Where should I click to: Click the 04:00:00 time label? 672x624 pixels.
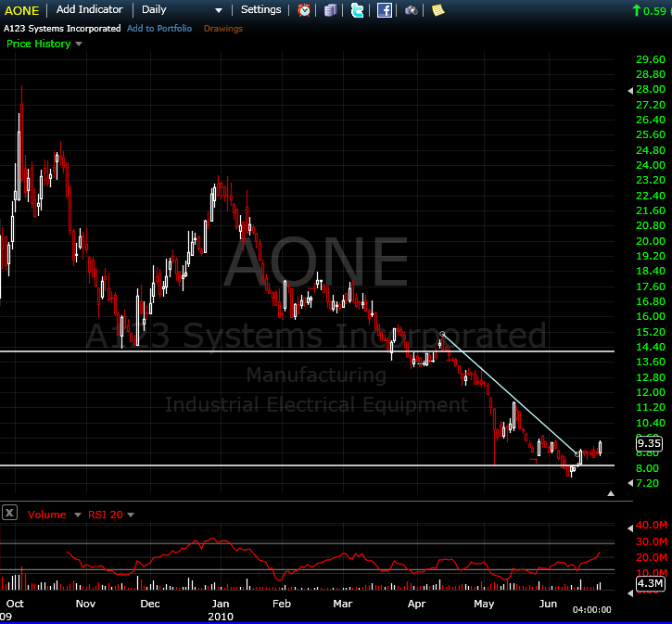pos(592,609)
